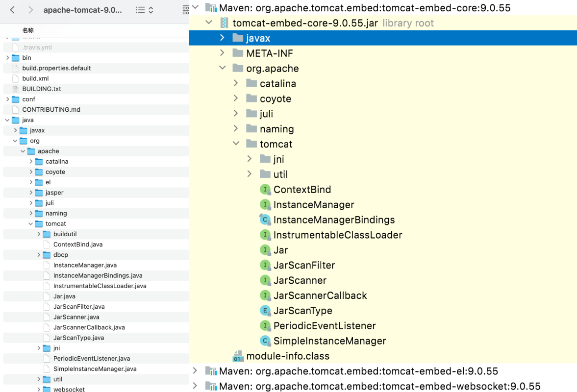Click the Finder forward navigation arrow
This screenshot has width=577, height=392.
click(30, 10)
